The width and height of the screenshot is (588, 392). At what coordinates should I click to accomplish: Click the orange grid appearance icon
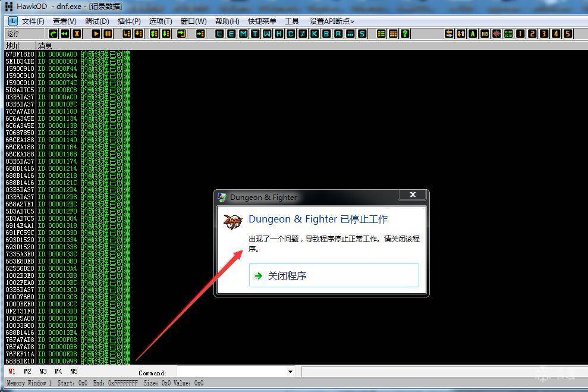(x=394, y=34)
